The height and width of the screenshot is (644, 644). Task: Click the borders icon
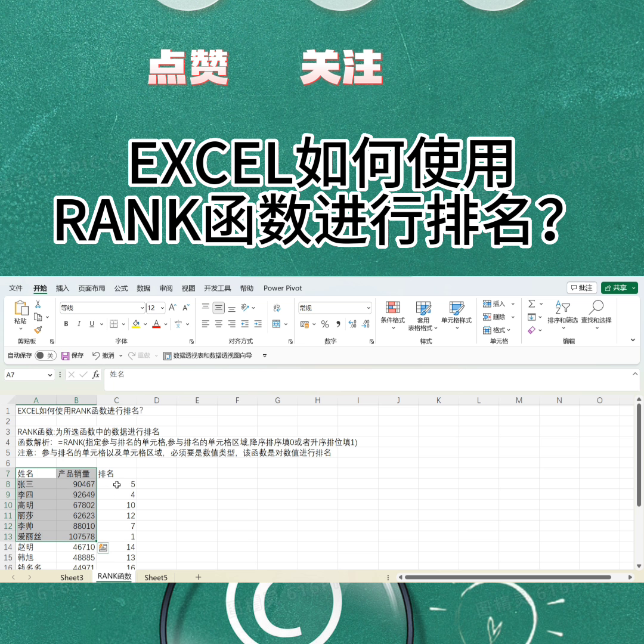[114, 324]
